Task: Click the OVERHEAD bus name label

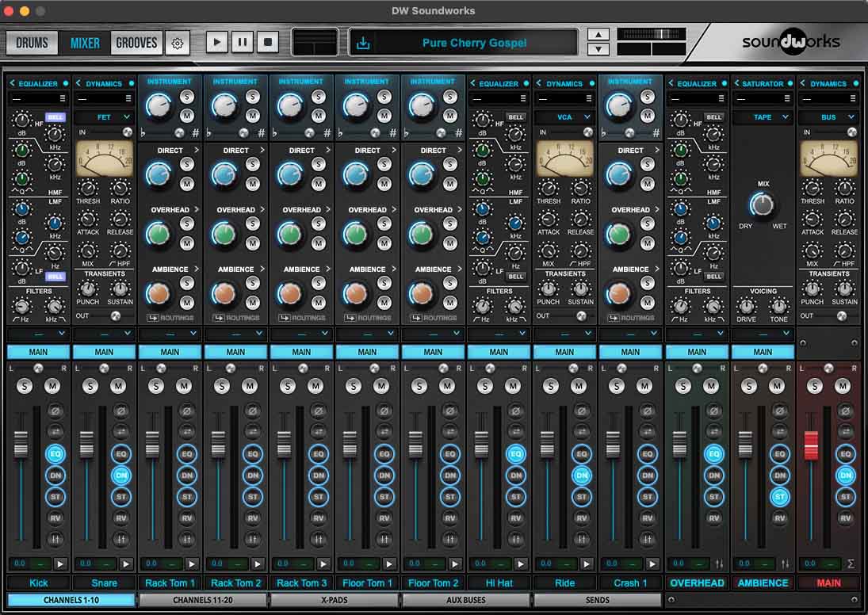Action: [697, 583]
